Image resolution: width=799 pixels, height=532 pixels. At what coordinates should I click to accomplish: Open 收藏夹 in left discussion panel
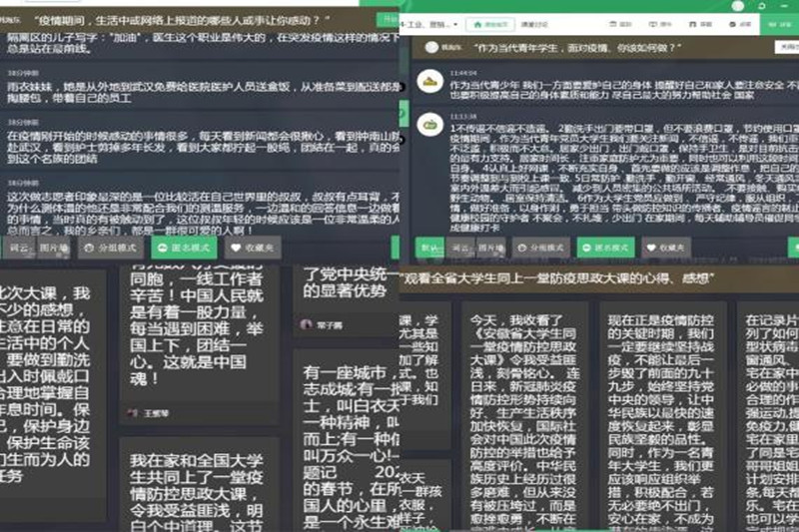253,248
